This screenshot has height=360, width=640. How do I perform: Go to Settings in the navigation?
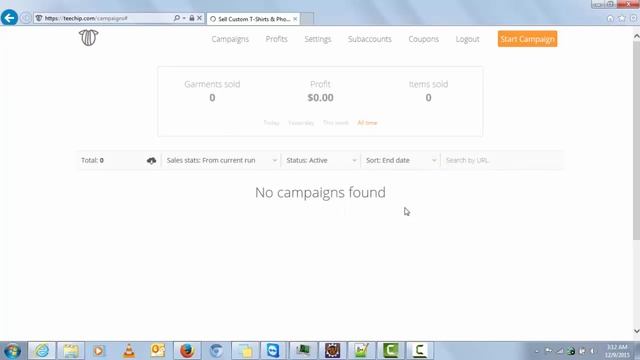click(318, 39)
